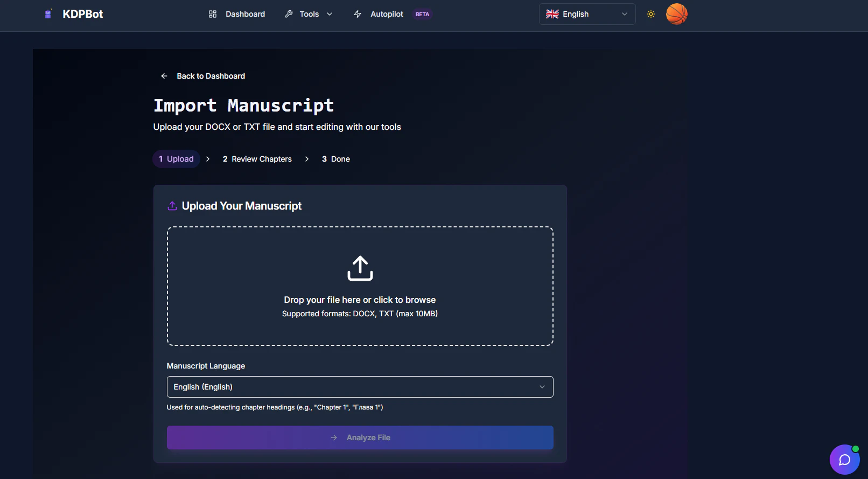This screenshot has width=868, height=479.
Task: Click the Analyze File button
Action: click(360, 438)
